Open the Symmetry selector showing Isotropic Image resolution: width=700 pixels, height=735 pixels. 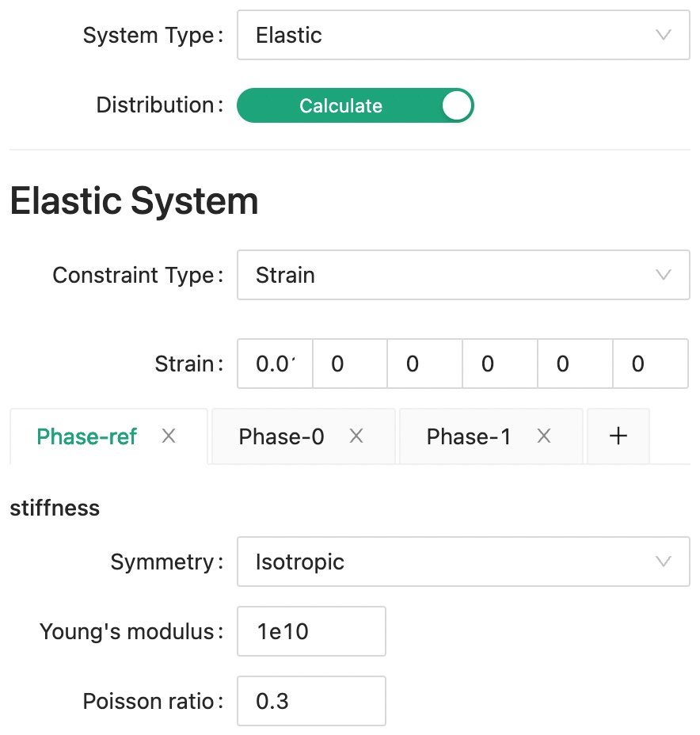coord(463,562)
